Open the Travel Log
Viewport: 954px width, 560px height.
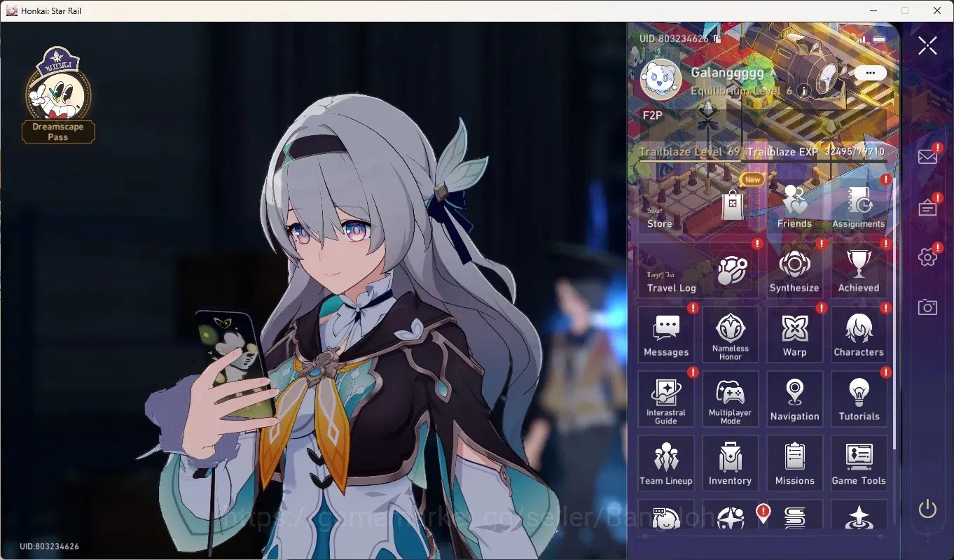pos(698,270)
